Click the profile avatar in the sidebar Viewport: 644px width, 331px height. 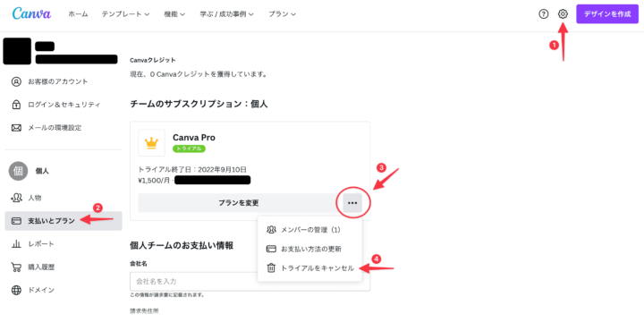17,51
